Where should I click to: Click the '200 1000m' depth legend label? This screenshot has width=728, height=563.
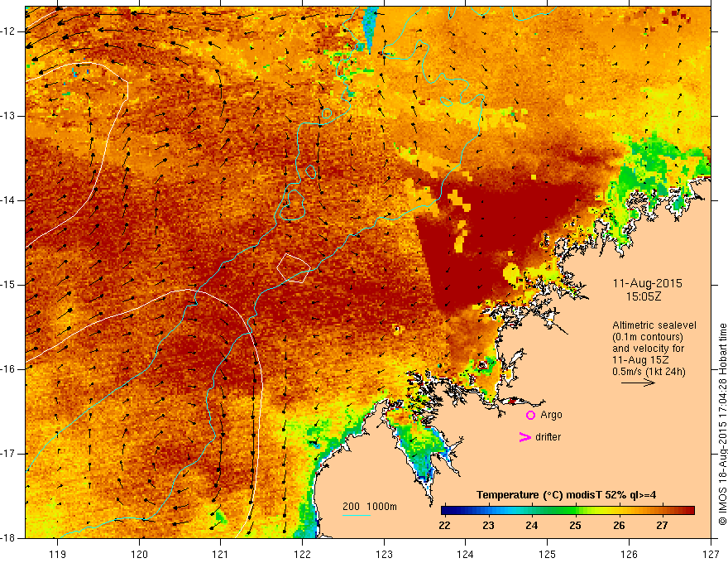point(370,507)
